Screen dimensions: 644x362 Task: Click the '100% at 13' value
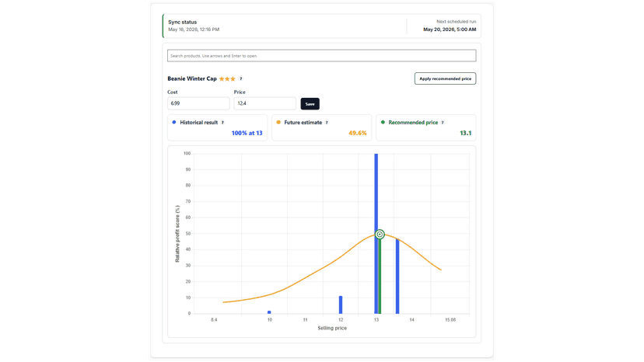[247, 133]
